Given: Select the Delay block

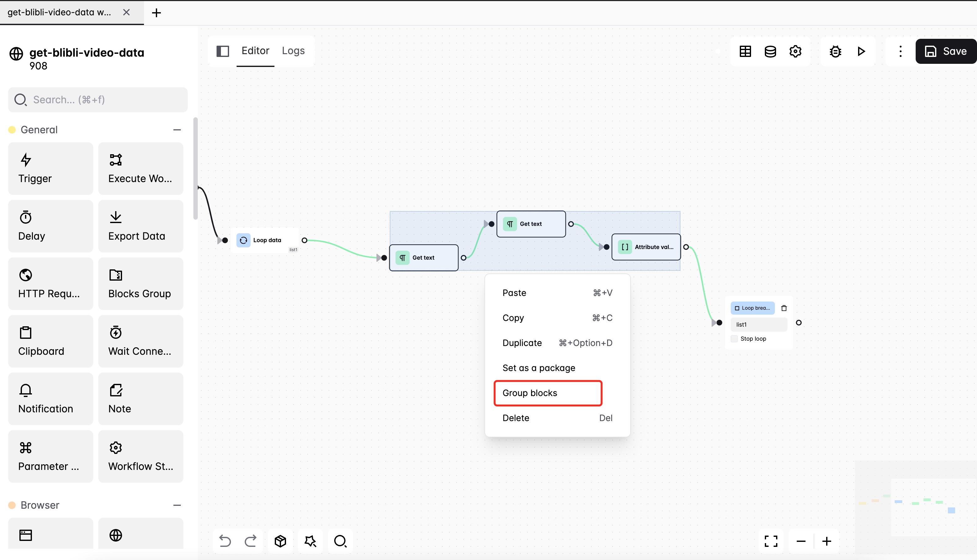Looking at the screenshot, I should click(50, 226).
